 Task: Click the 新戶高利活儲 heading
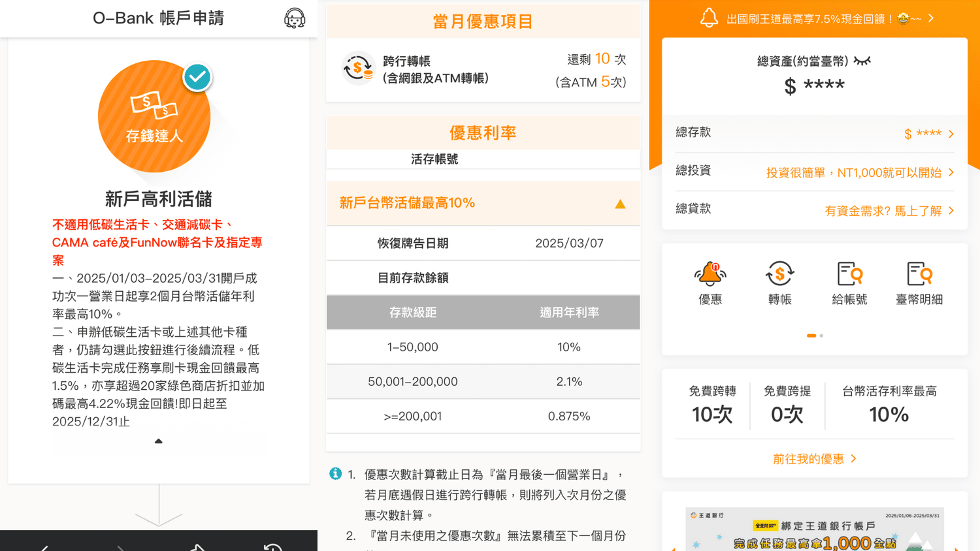(158, 198)
